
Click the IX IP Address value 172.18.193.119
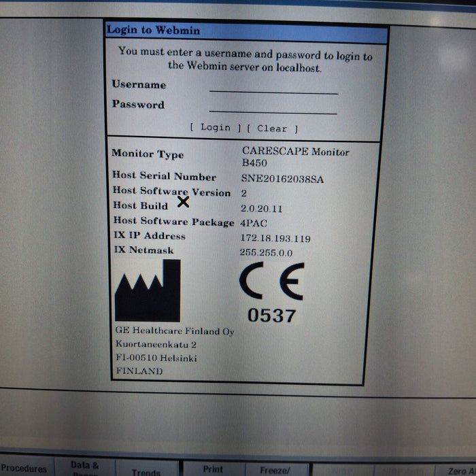pos(275,238)
